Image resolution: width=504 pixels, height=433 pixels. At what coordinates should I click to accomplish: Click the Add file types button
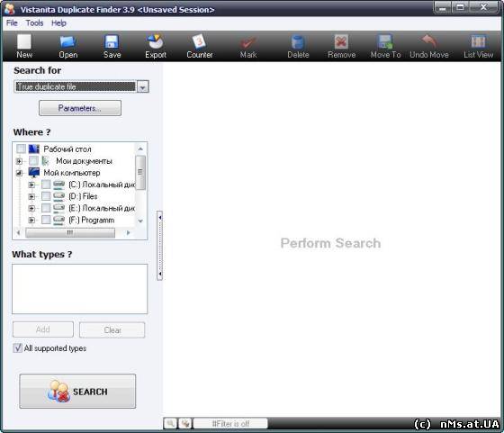[x=43, y=329]
